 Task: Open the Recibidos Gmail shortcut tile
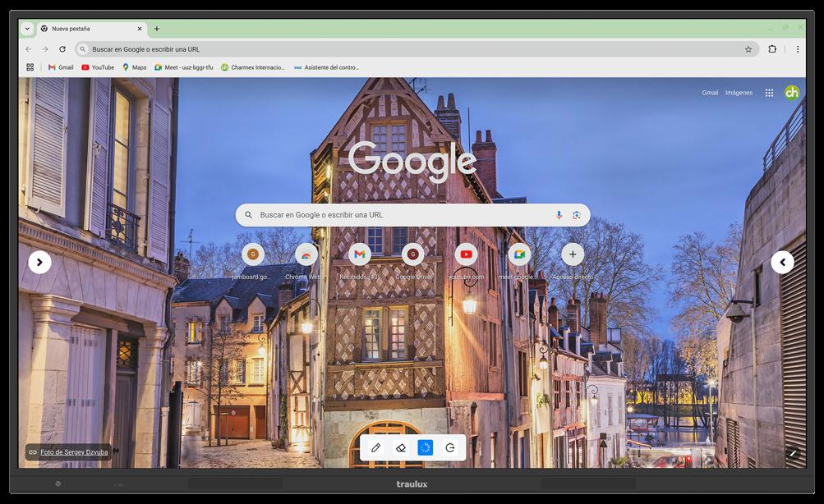[x=360, y=261]
